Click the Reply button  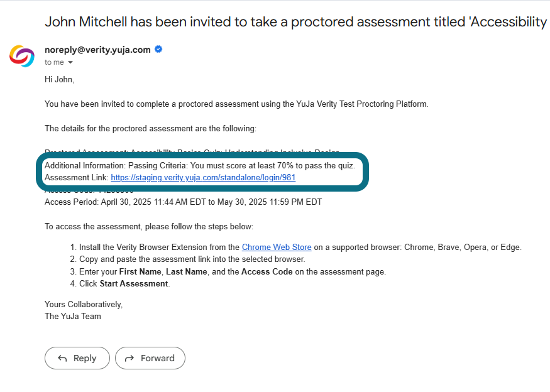tap(77, 358)
